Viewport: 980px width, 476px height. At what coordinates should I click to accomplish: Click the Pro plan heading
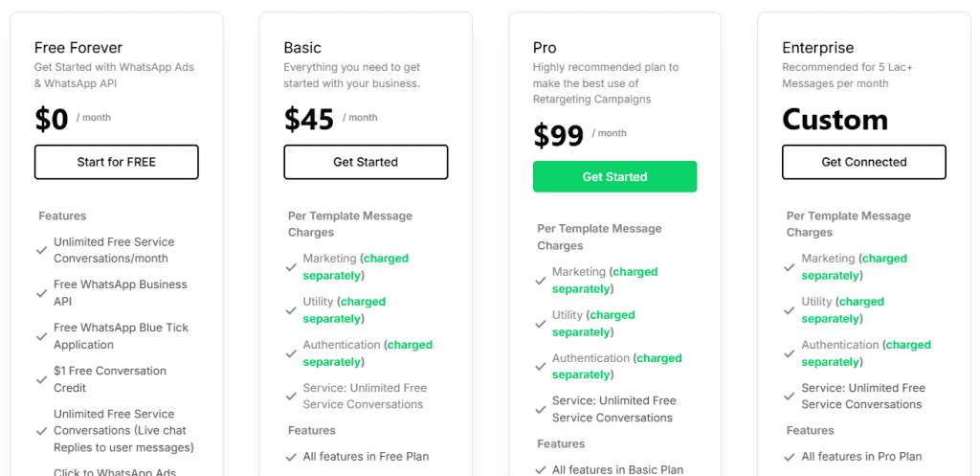pos(546,48)
